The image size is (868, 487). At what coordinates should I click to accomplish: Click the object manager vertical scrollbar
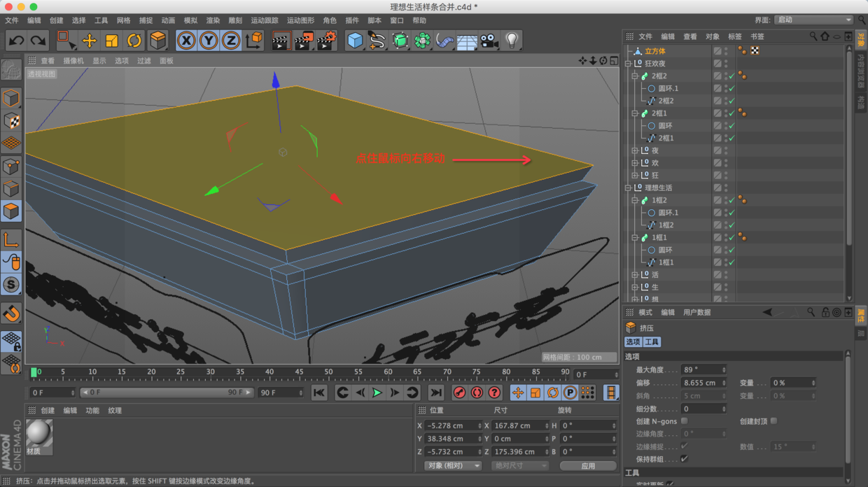(849, 174)
